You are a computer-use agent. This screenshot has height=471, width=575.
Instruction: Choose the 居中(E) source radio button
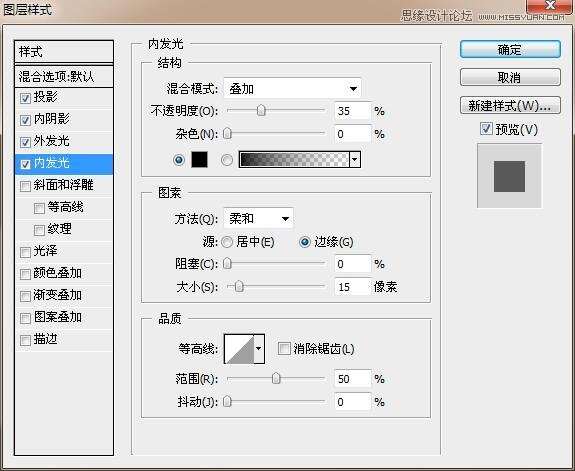click(227, 242)
